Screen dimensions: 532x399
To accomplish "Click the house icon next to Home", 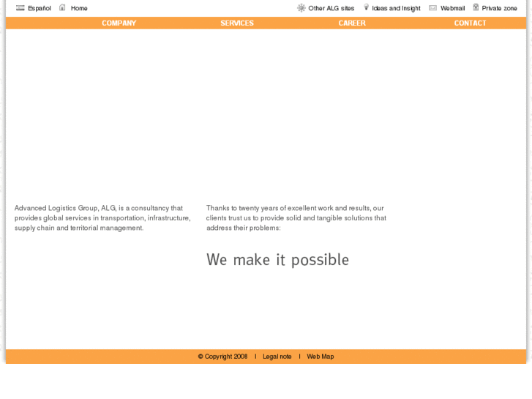I will coord(62,7).
